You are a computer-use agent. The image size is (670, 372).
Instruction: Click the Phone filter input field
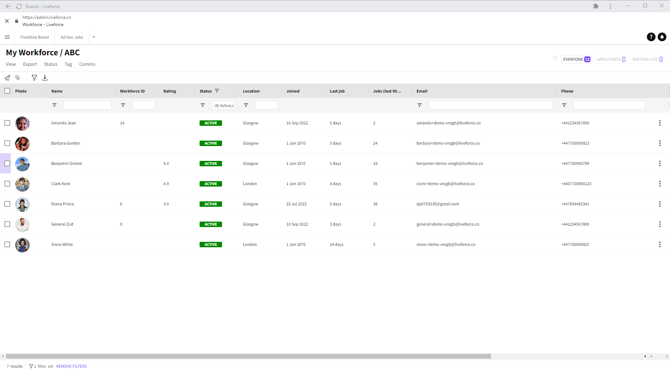pos(609,105)
